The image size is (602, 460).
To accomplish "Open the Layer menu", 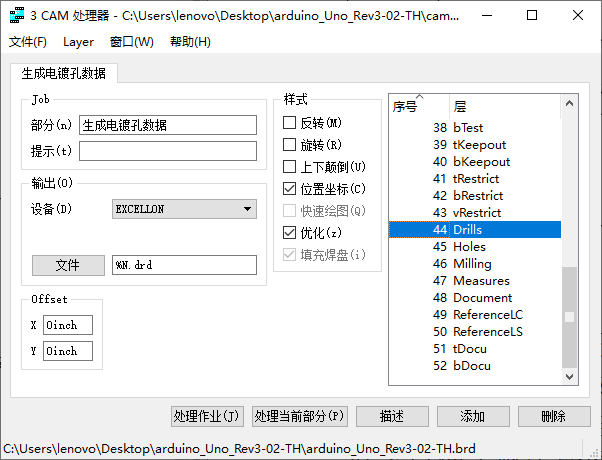I will point(78,42).
